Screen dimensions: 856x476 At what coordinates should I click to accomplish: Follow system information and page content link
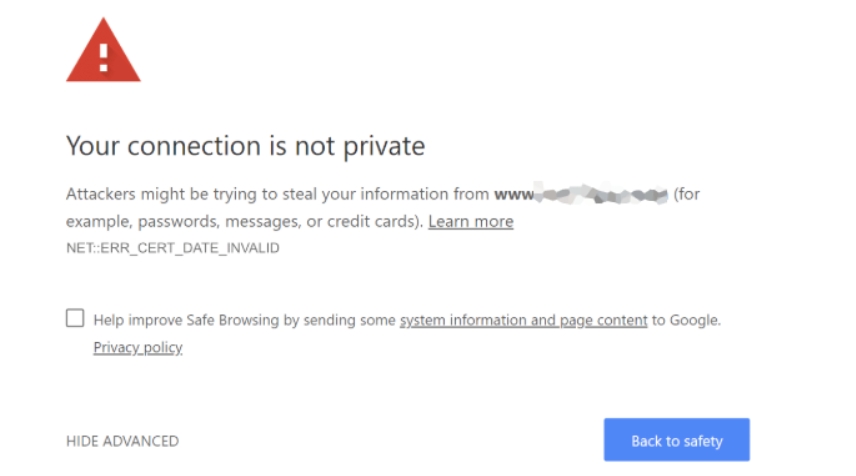pos(523,321)
